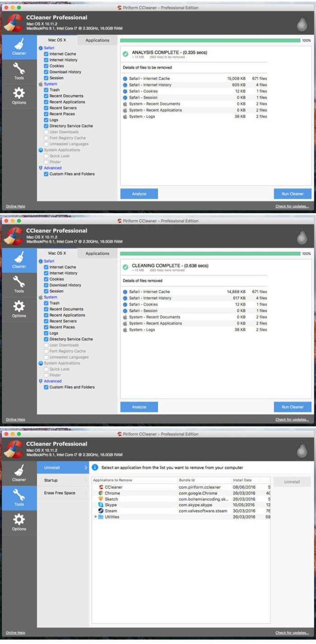
Task: Click green checkmark icon next to CLEANING COMPLETE
Action: [125, 267]
